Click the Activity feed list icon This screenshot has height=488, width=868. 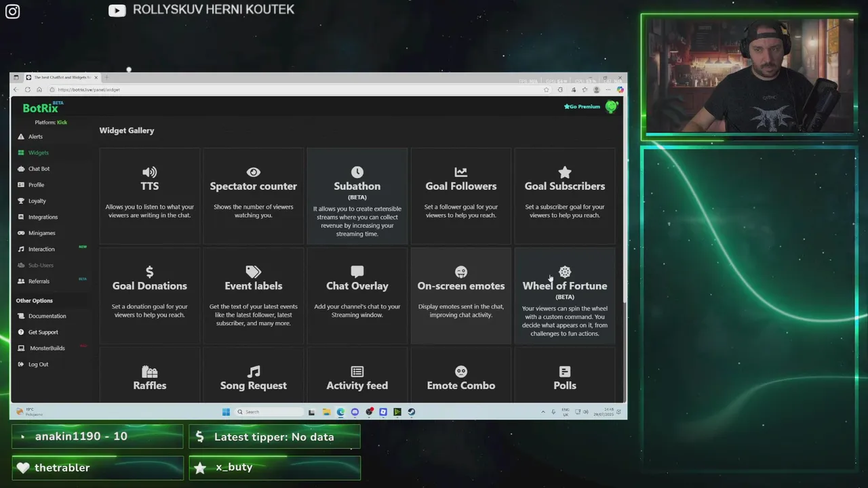pyautogui.click(x=357, y=371)
